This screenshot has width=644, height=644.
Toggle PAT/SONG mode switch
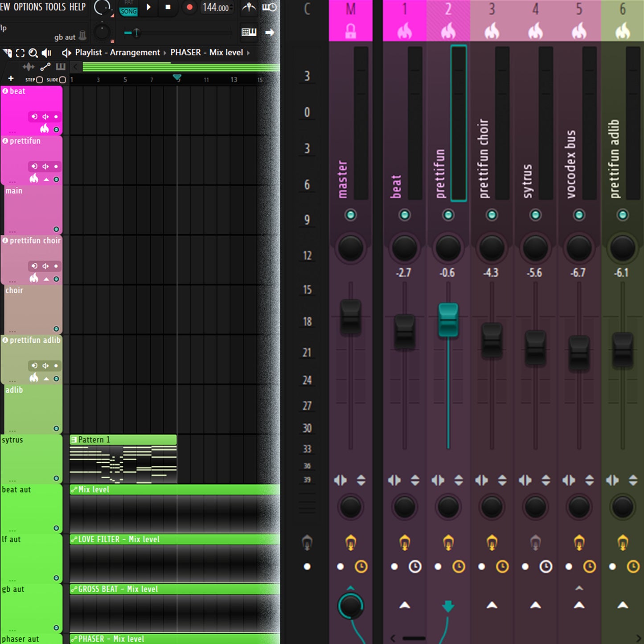[128, 8]
